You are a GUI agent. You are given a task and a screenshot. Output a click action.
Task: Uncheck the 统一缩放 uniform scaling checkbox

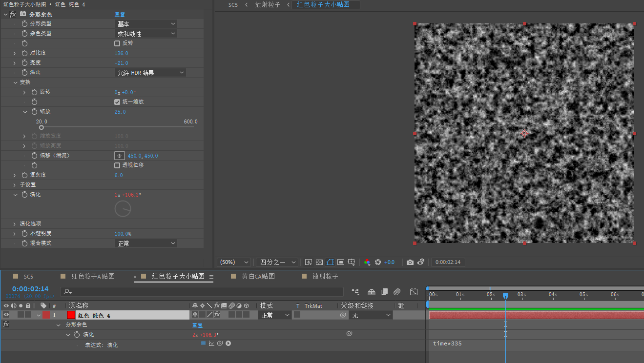tap(117, 102)
